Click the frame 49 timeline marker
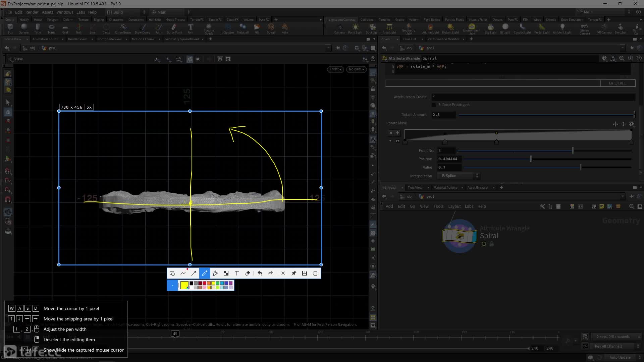 [175, 334]
